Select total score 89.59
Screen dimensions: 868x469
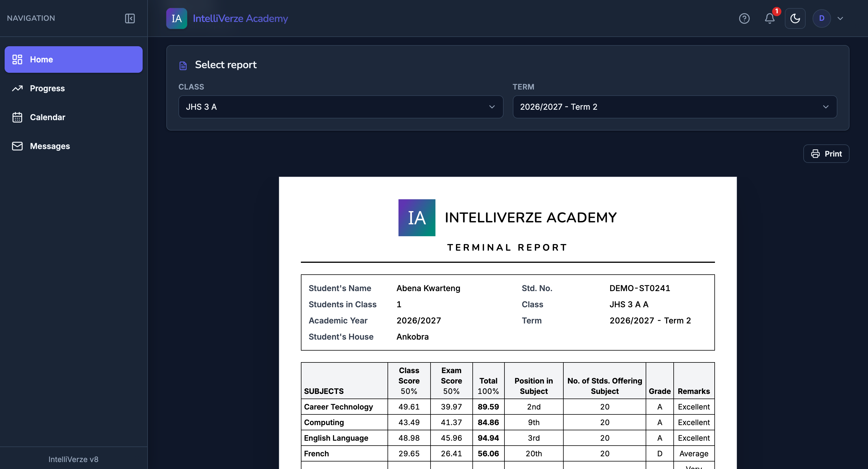tap(488, 407)
